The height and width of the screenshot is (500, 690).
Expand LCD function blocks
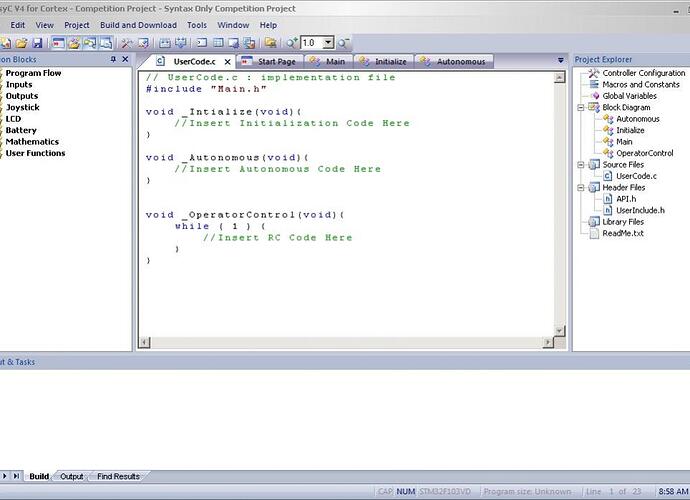[x=13, y=119]
